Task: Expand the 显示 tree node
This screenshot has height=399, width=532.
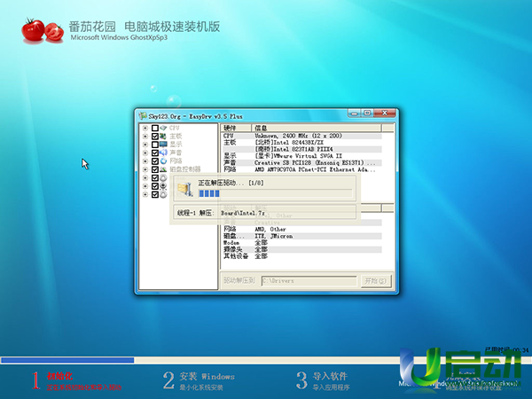Action: (x=145, y=145)
